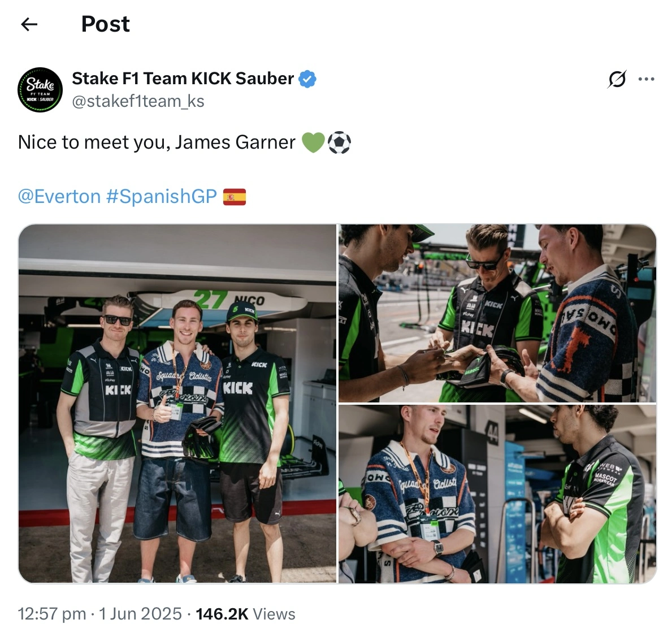This screenshot has height=641, width=672.
Task: Open the @Everton mention link
Action: [x=59, y=196]
